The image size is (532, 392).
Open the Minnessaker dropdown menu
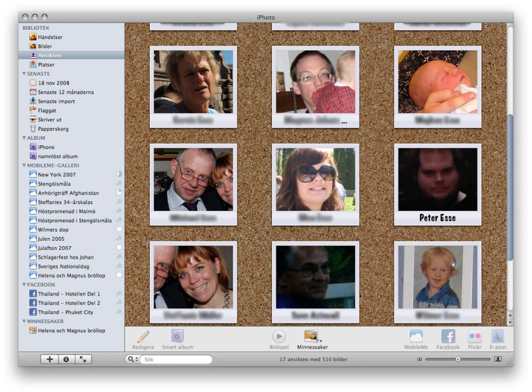point(313,338)
